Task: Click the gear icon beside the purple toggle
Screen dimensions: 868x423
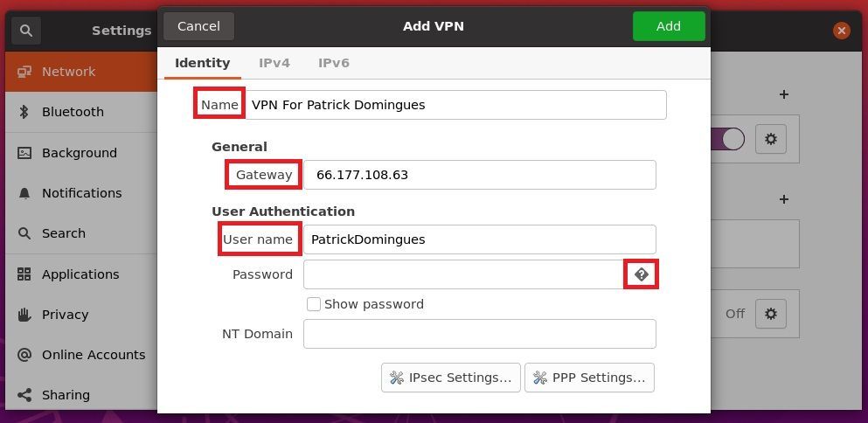Action: coord(771,139)
